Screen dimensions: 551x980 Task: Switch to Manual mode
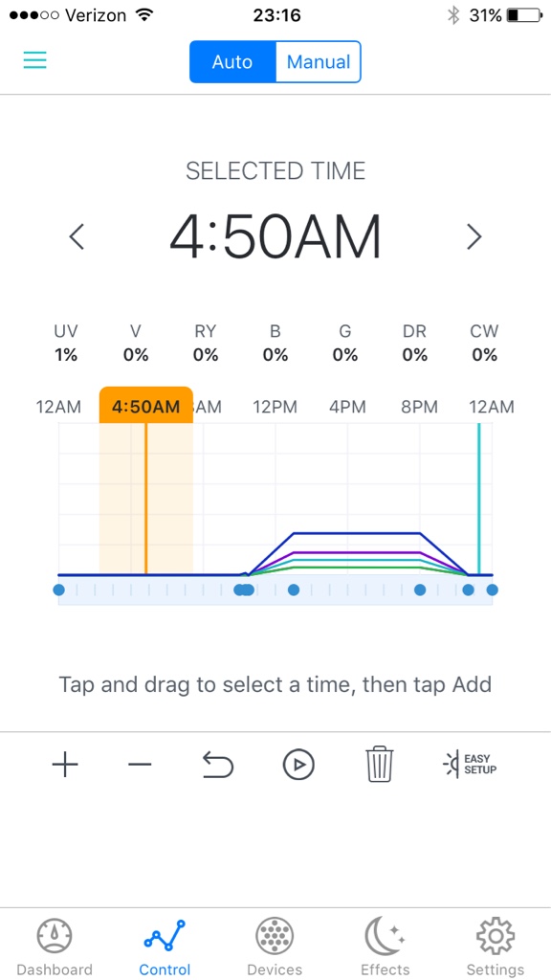pos(318,62)
